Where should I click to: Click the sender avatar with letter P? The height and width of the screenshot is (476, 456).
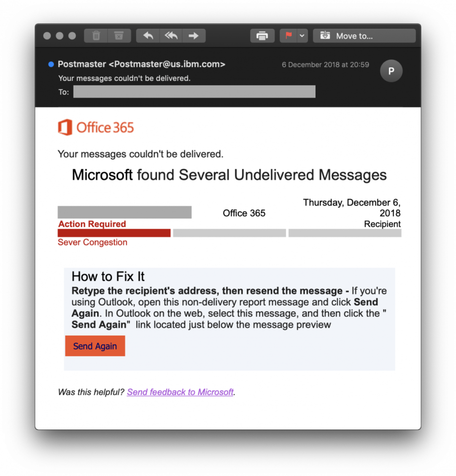(x=391, y=71)
